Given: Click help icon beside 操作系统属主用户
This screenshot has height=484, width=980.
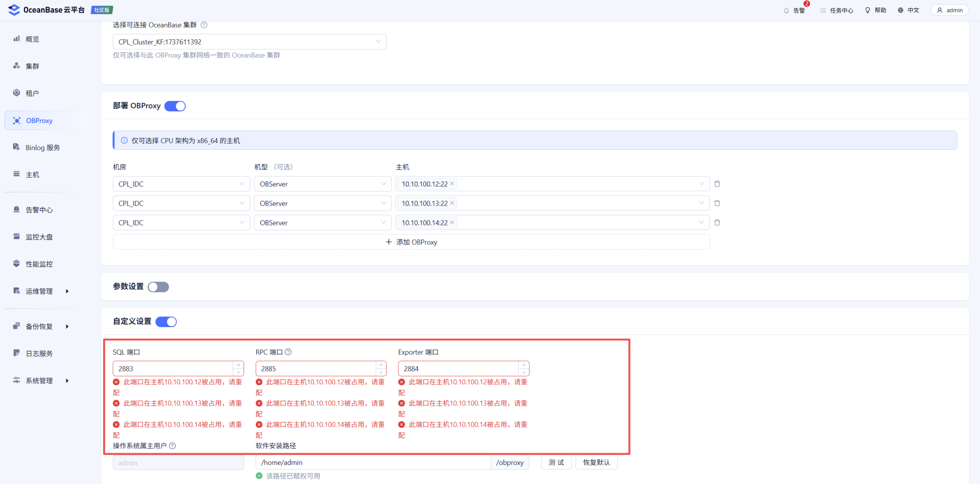Looking at the screenshot, I should coord(172,446).
